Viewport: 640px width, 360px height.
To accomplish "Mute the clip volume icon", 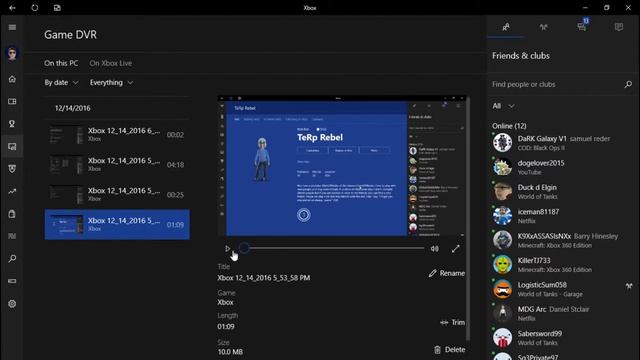I will [435, 249].
